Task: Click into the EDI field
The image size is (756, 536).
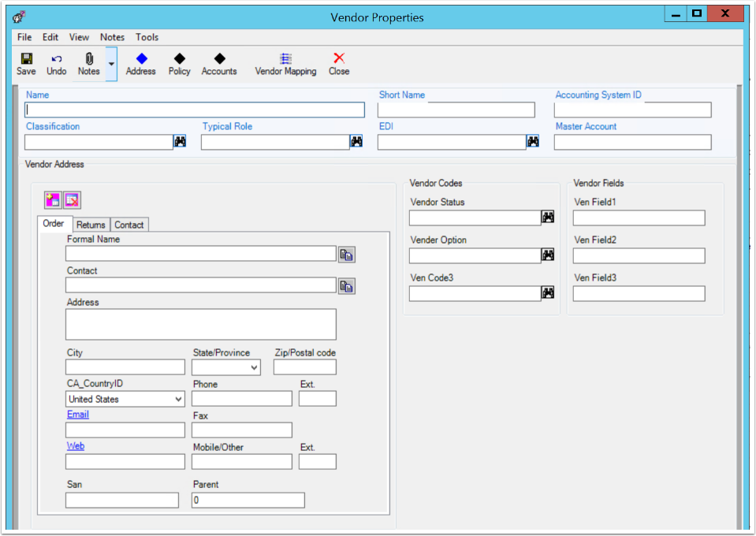Action: point(452,142)
